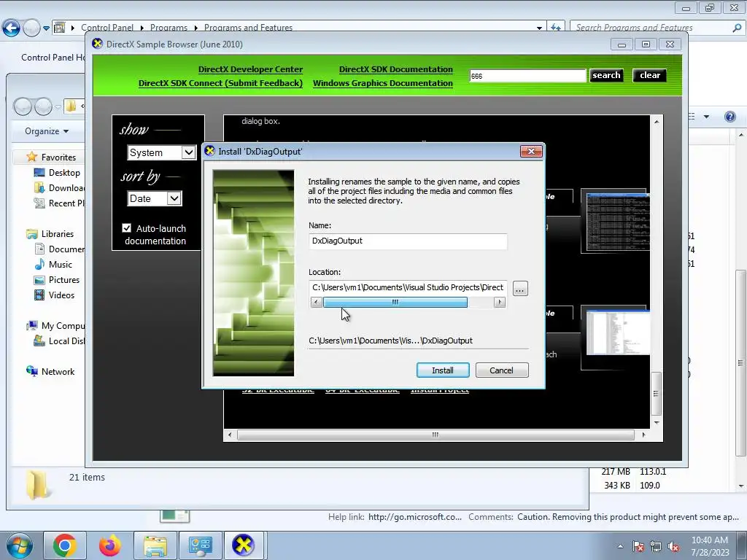
Task: Click the DirectX Sample Browser title icon
Action: coord(97,44)
